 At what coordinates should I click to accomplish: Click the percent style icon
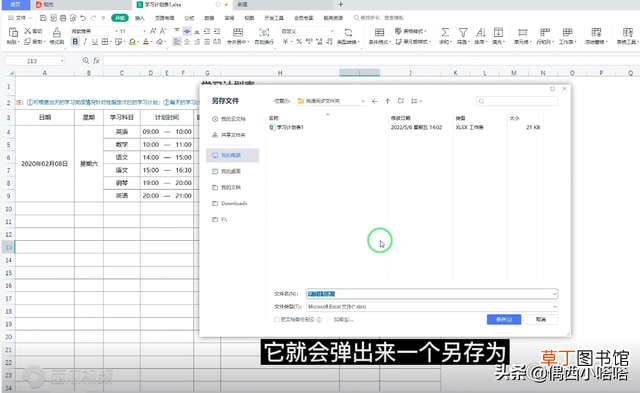299,42
